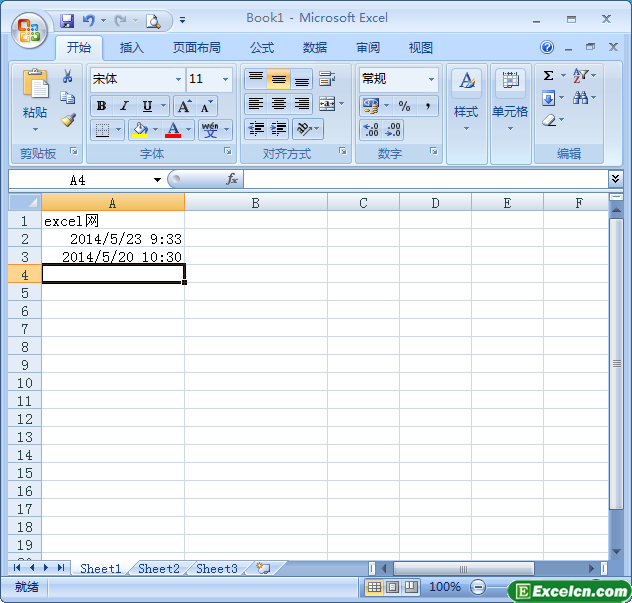Image resolution: width=632 pixels, height=603 pixels.
Task: Switch to Page Break Preview
Action: (x=410, y=586)
